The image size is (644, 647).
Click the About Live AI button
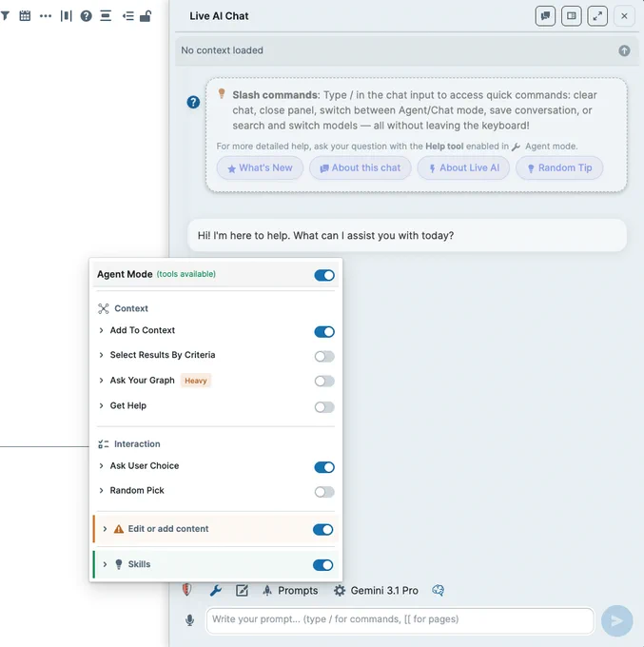[x=463, y=168]
